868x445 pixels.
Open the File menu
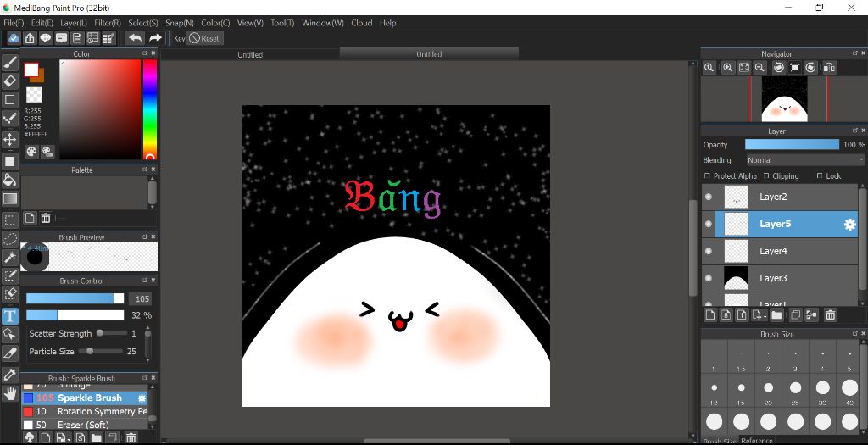14,23
